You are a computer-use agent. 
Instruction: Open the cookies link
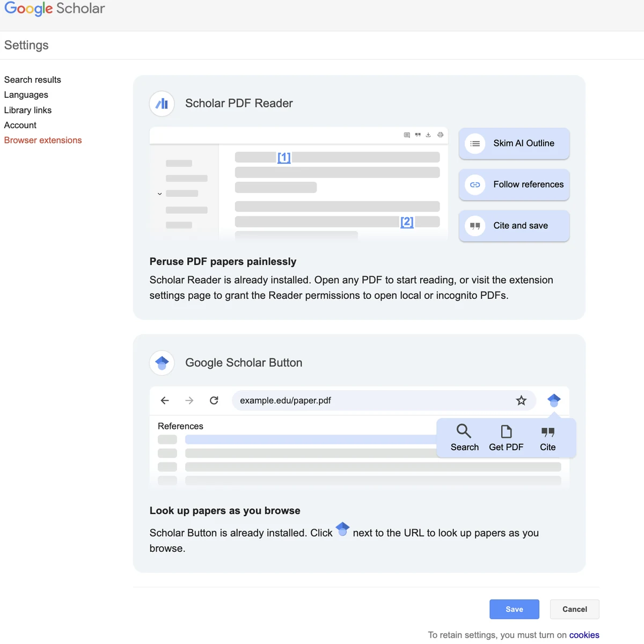coord(584,635)
